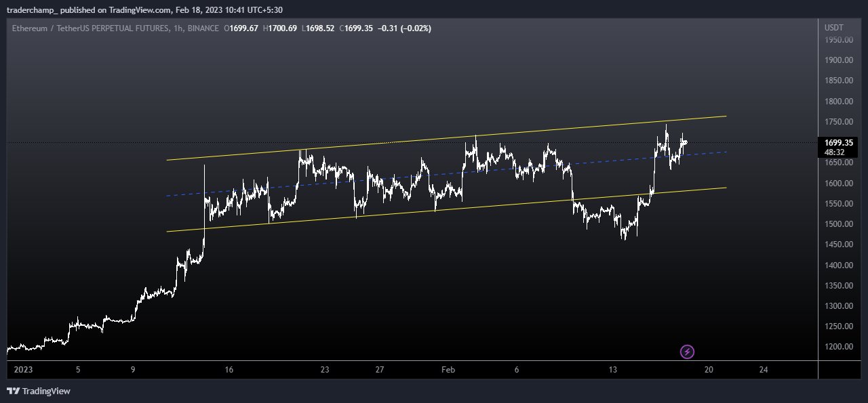Image resolution: width=868 pixels, height=403 pixels.
Task: Click the 1900.00 price axis label
Action: coord(838,60)
